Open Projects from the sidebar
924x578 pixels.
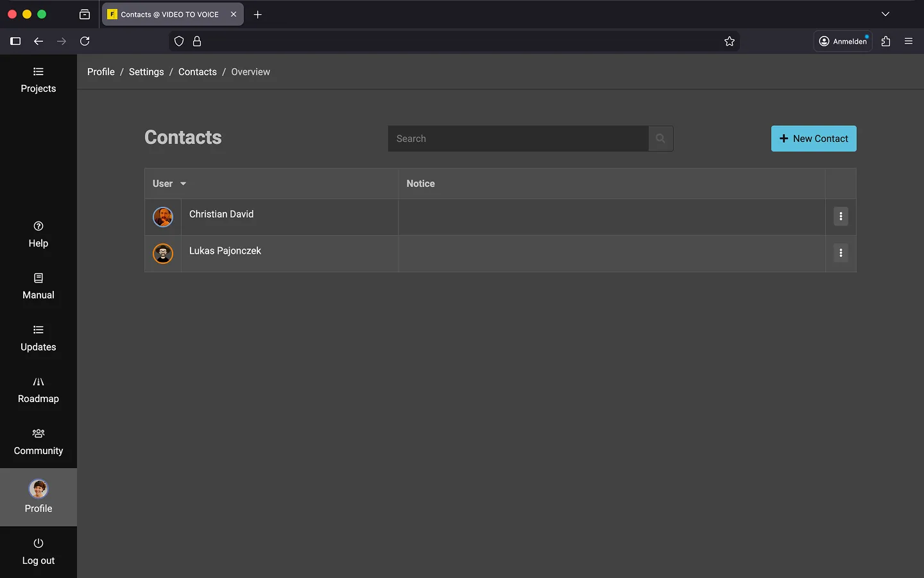38,80
